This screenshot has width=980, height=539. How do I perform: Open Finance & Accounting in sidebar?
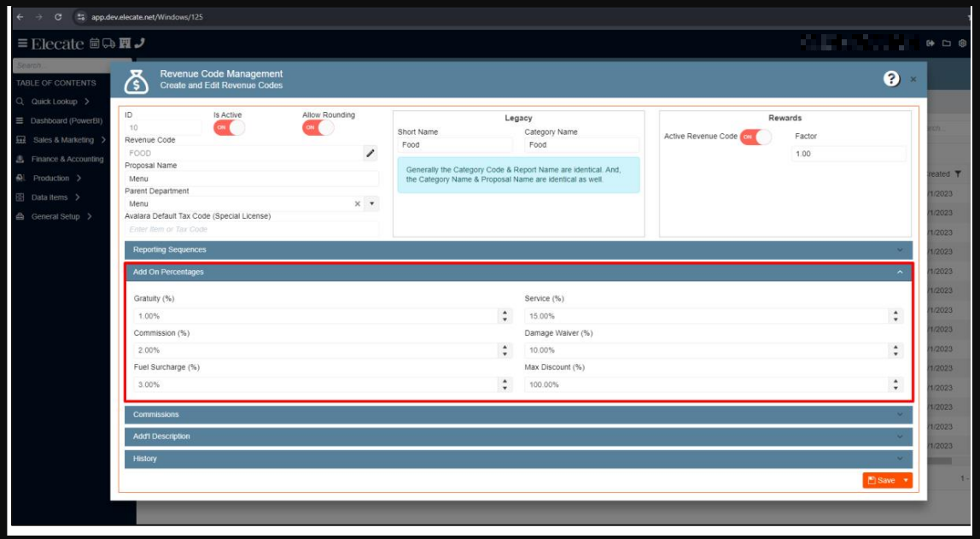67,159
